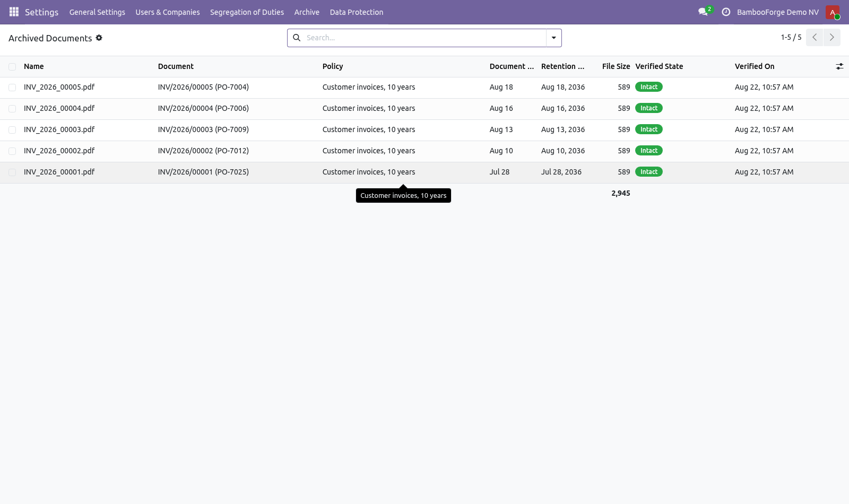Open the Archived Documents gear actions menu
Screen dimensions: 849x504
(99, 38)
